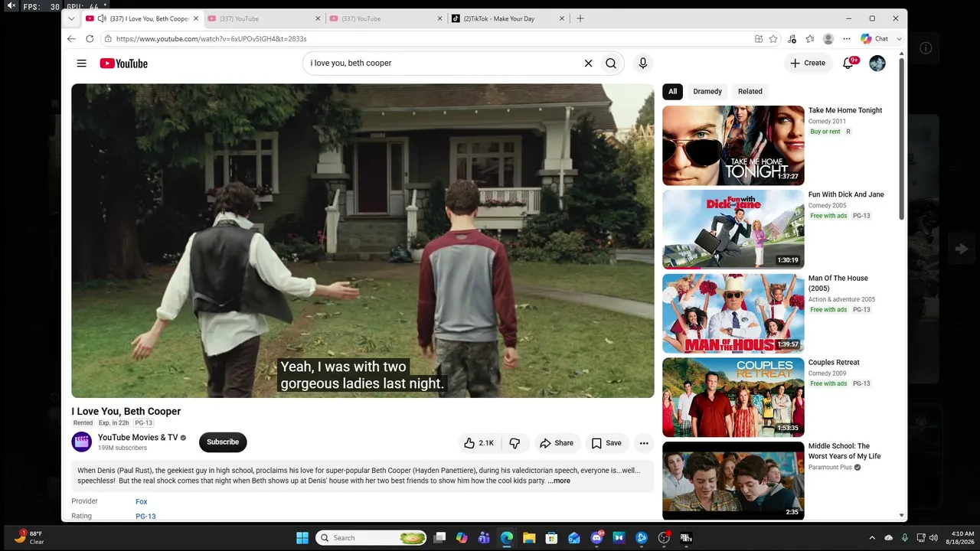Subscribe to YouTube Movies & TV
Image resolution: width=980 pixels, height=551 pixels.
coord(223,442)
